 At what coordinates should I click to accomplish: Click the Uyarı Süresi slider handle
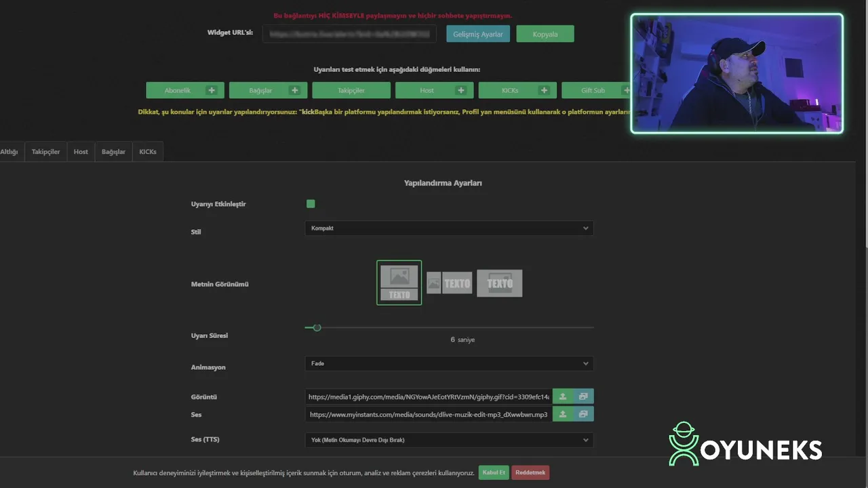point(317,327)
